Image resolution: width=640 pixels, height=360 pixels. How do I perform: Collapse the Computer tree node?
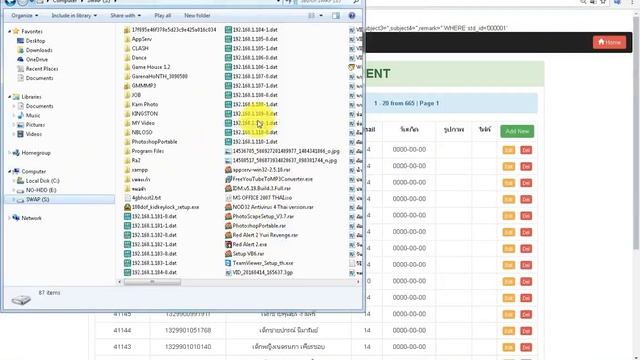point(9,171)
